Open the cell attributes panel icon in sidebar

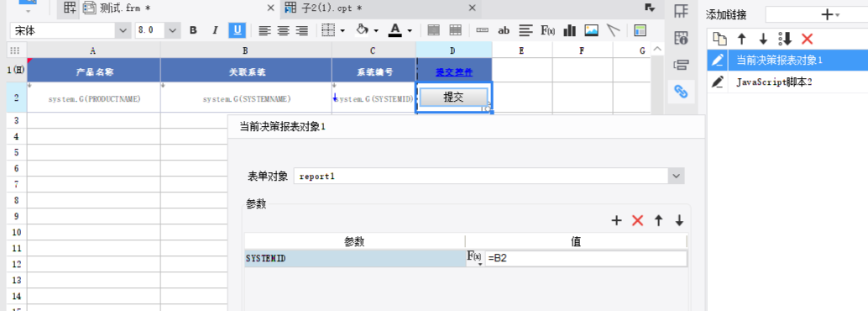pyautogui.click(x=680, y=39)
